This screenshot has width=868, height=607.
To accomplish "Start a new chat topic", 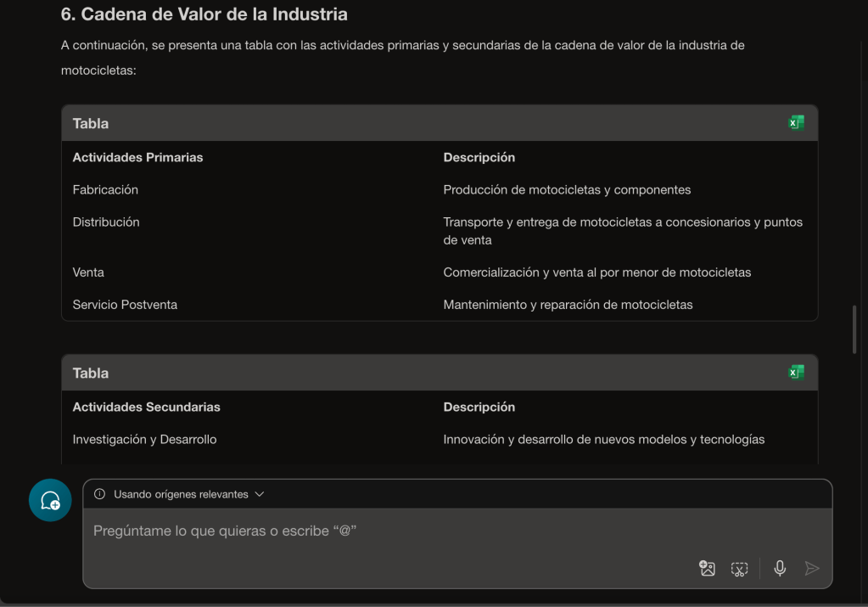I will 50,500.
